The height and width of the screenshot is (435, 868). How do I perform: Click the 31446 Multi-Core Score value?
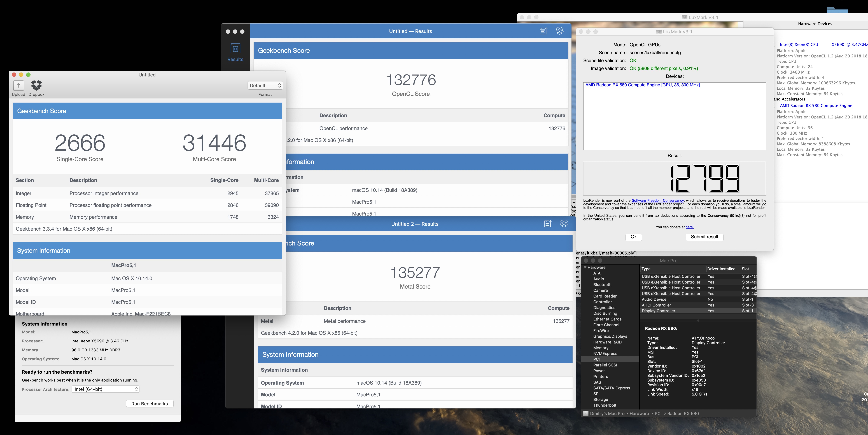tap(214, 143)
